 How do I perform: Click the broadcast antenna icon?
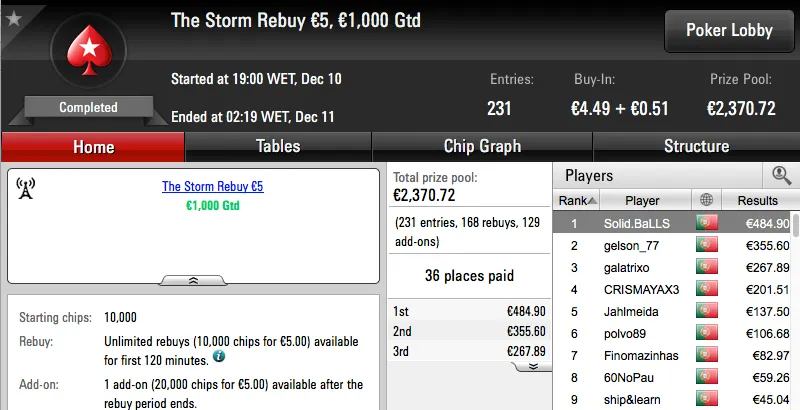point(26,190)
